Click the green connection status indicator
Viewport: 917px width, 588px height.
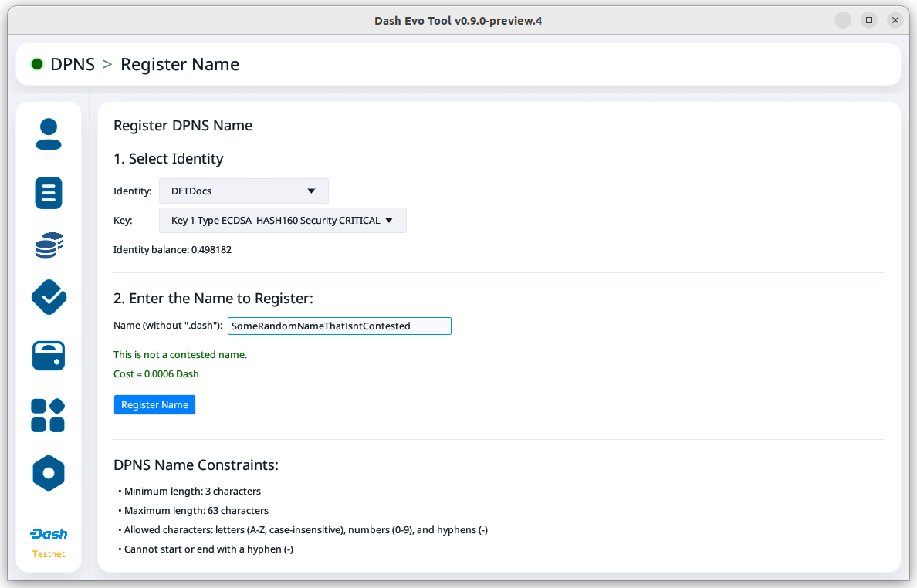[37, 64]
